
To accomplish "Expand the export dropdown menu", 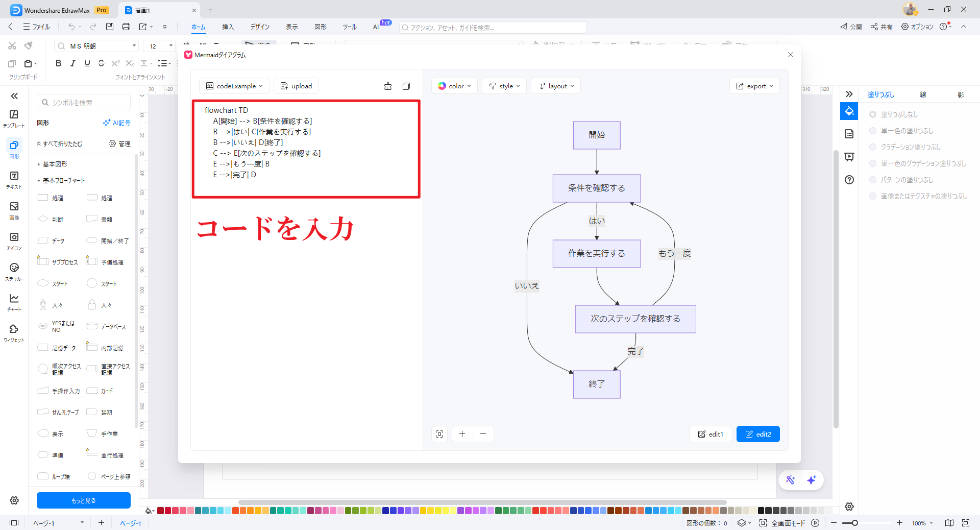I will [754, 86].
